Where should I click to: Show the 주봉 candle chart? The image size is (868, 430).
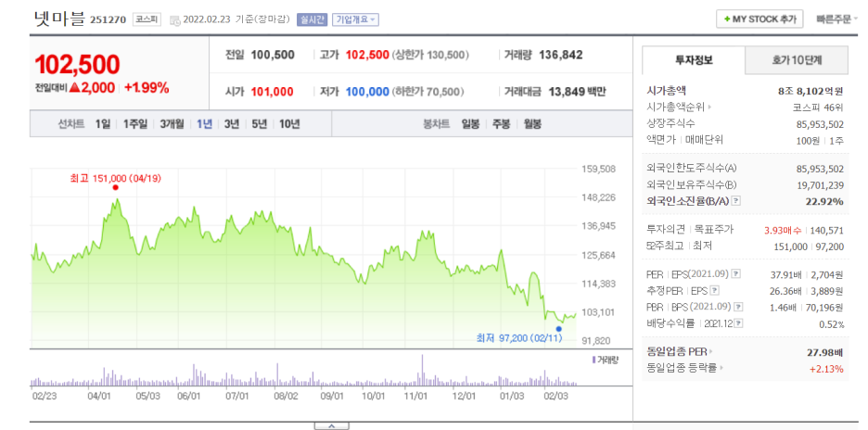(502, 124)
